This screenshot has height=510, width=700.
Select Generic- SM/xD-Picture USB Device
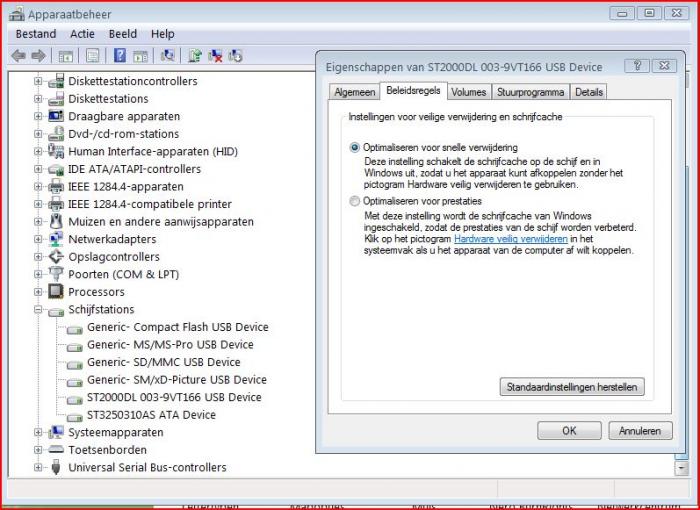click(177, 380)
